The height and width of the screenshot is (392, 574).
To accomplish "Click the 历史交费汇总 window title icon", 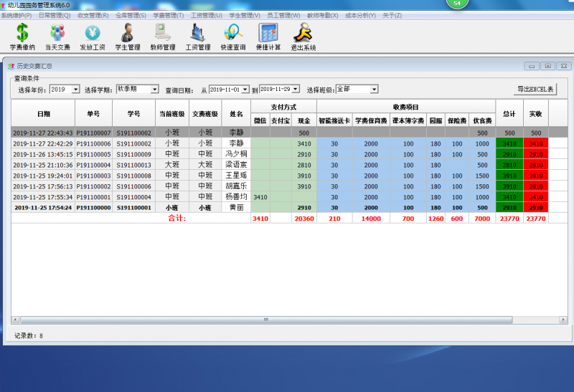I will pos(11,66).
